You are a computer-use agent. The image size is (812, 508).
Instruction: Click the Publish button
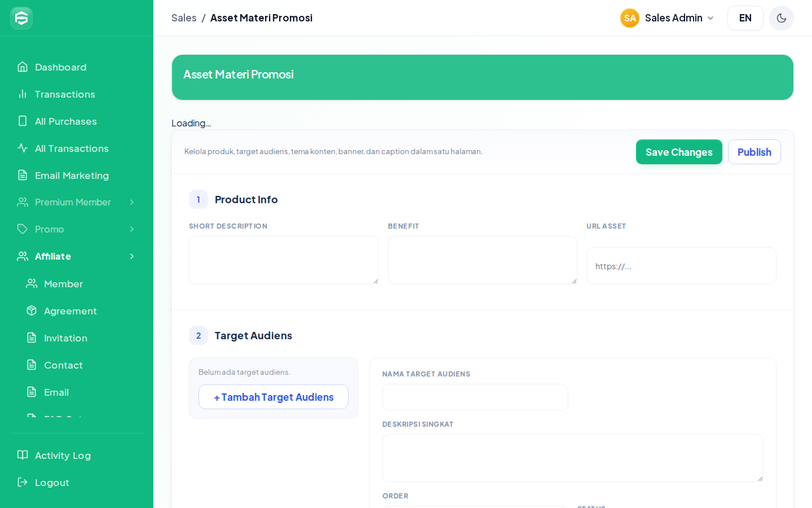click(x=754, y=152)
